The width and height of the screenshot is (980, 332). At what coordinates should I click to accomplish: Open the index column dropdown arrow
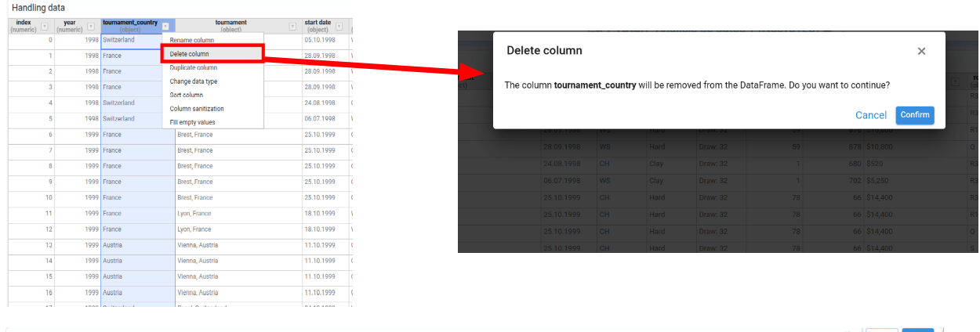point(45,27)
